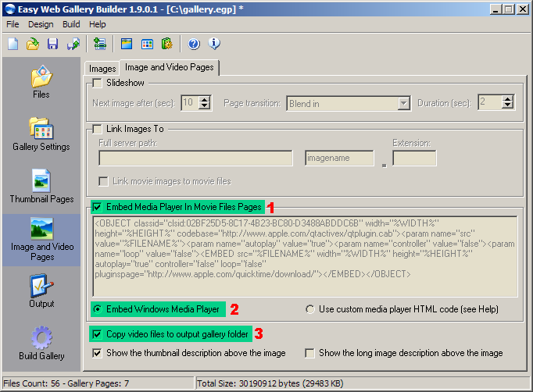Click the add files list toolbar icon
The image size is (533, 392).
click(99, 44)
